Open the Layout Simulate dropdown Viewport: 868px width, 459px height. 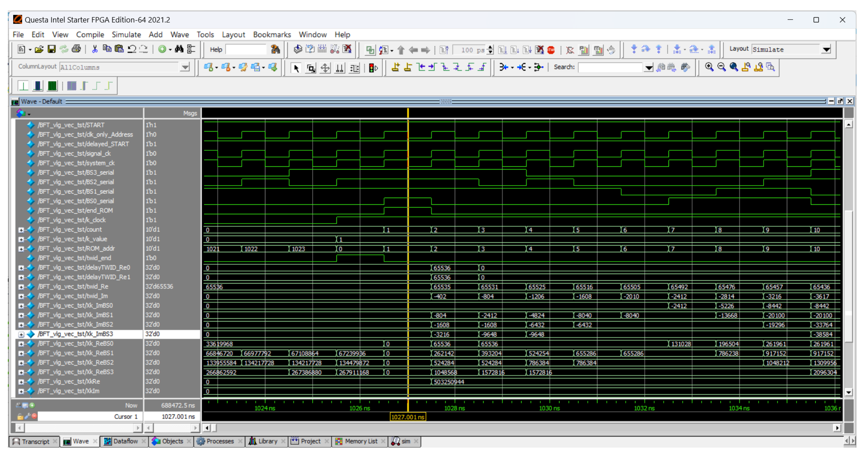click(x=826, y=50)
